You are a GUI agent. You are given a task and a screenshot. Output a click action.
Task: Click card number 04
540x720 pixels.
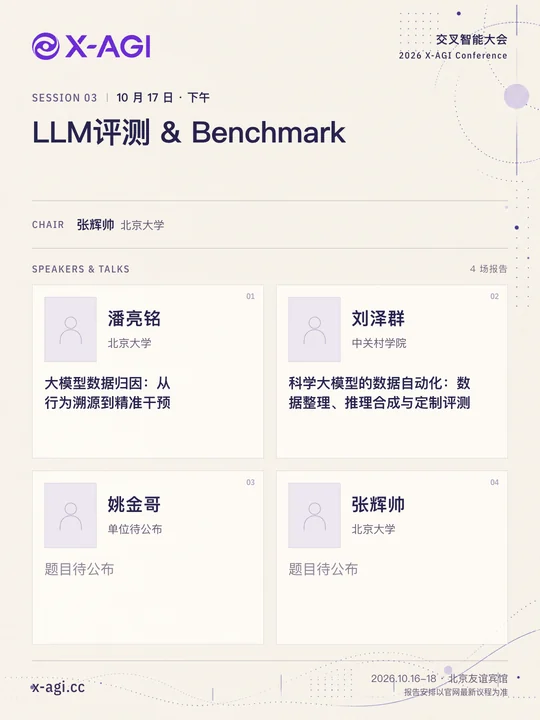[495, 483]
